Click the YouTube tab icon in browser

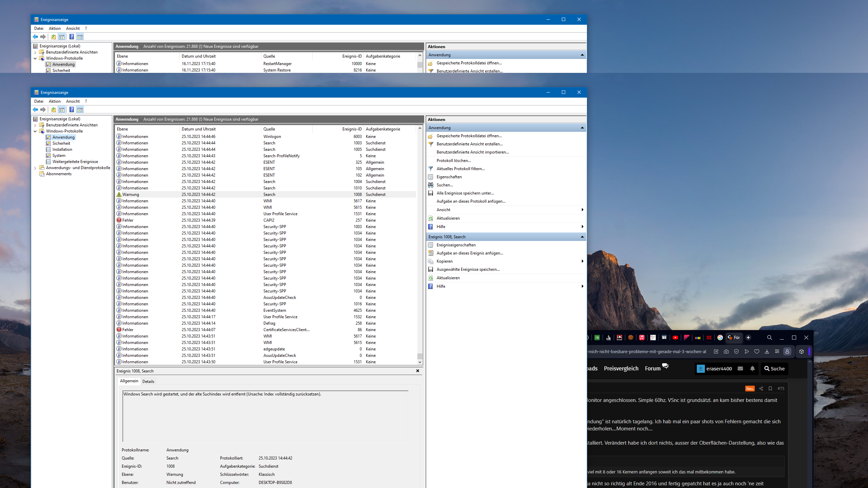click(x=675, y=338)
